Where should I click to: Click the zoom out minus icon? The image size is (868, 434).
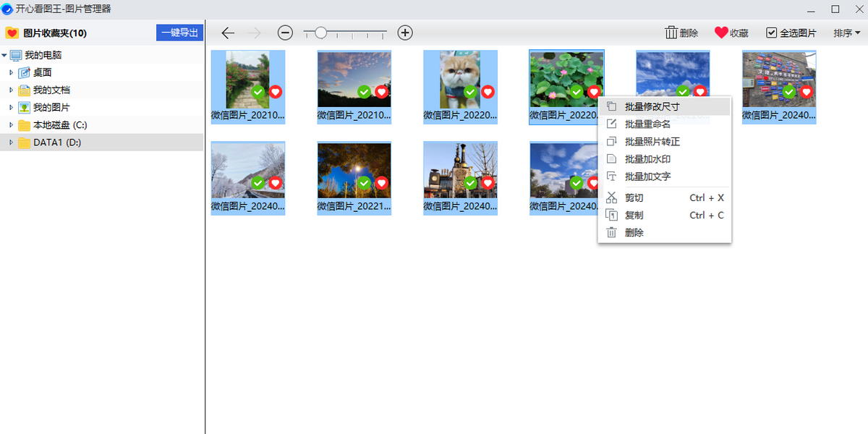click(285, 33)
